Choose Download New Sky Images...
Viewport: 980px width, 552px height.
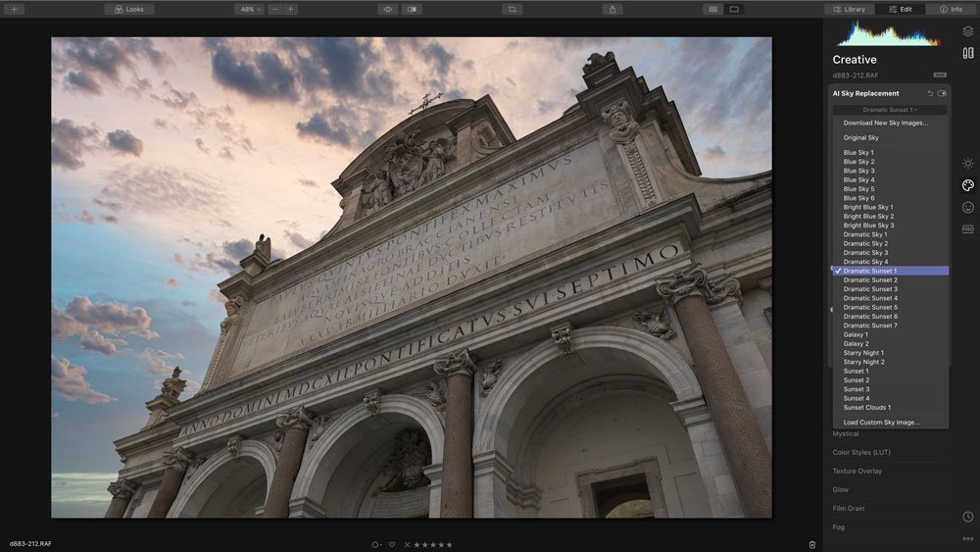coord(890,123)
